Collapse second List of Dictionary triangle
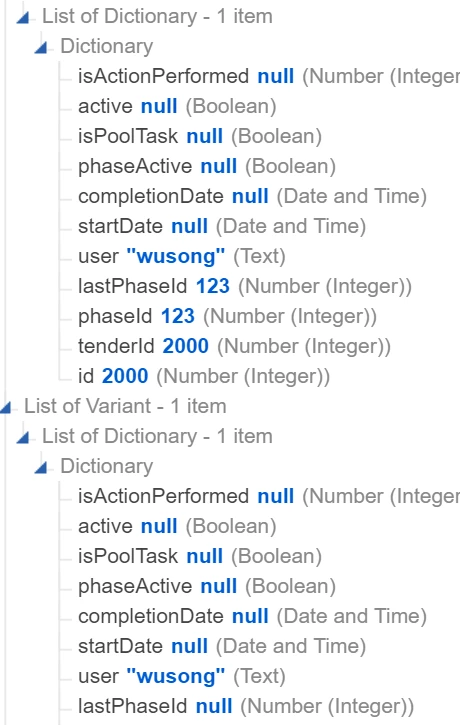This screenshot has width=460, height=725. (x=23, y=438)
